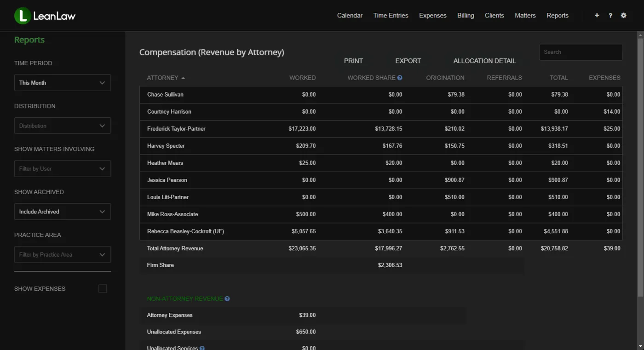The image size is (644, 350).
Task: Sort by the WORKED column header
Action: pos(302,78)
